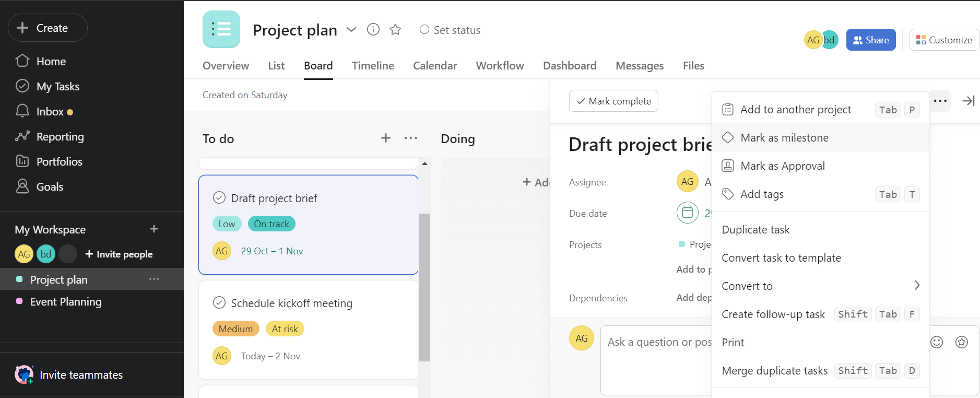Click the Event Planning pink color dot

(x=19, y=301)
